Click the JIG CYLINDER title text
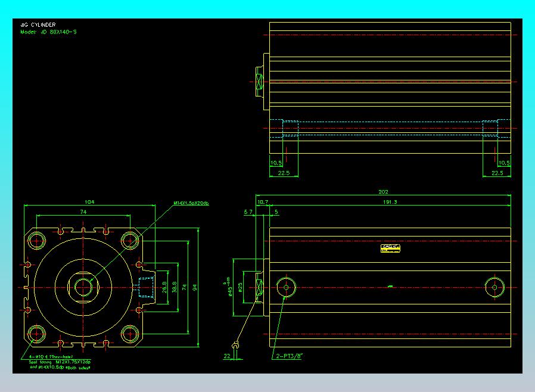 38,24
